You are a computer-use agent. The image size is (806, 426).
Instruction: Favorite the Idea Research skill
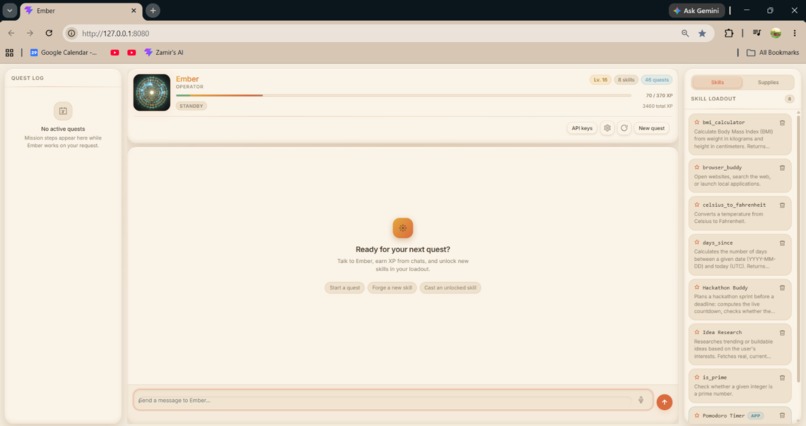click(x=697, y=332)
